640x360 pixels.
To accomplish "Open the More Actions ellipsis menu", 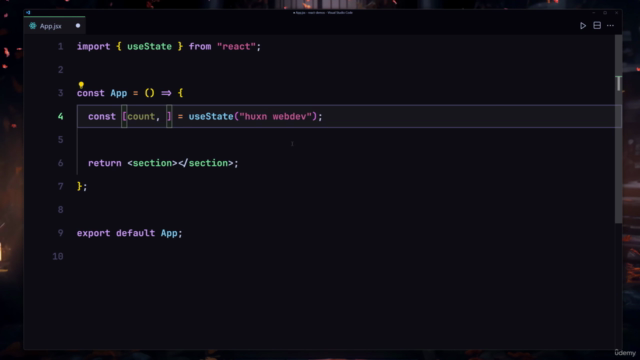I will click(610, 26).
